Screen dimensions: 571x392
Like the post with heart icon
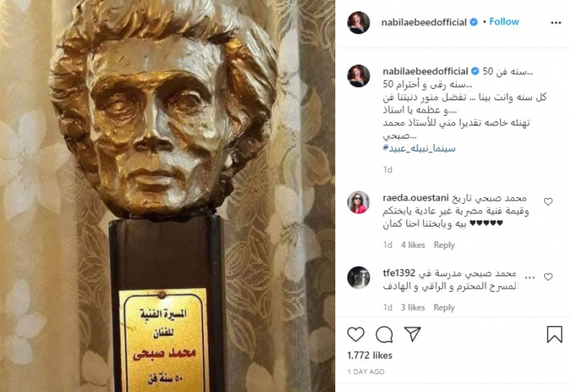356,334
